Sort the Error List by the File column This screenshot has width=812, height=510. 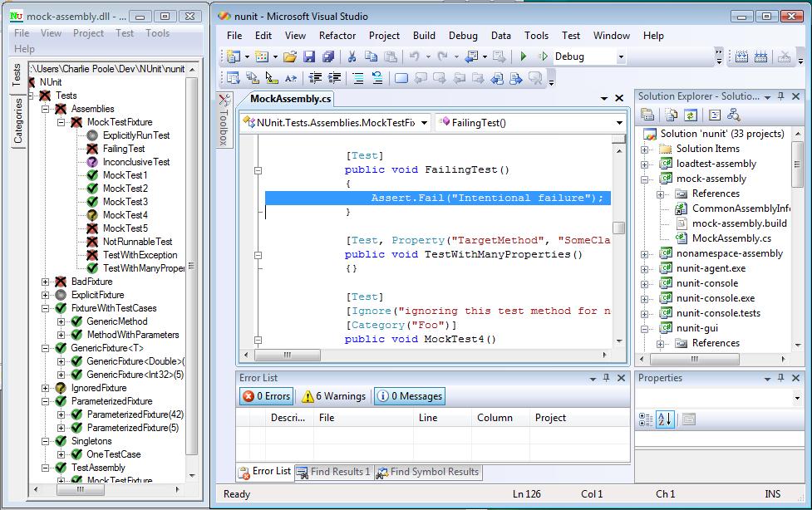[362, 418]
